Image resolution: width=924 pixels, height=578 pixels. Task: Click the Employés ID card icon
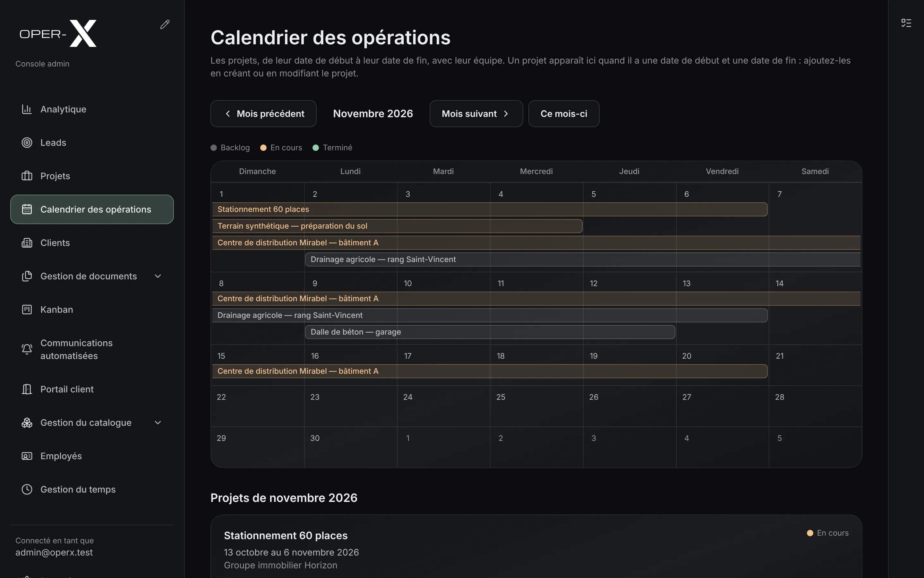click(x=27, y=456)
